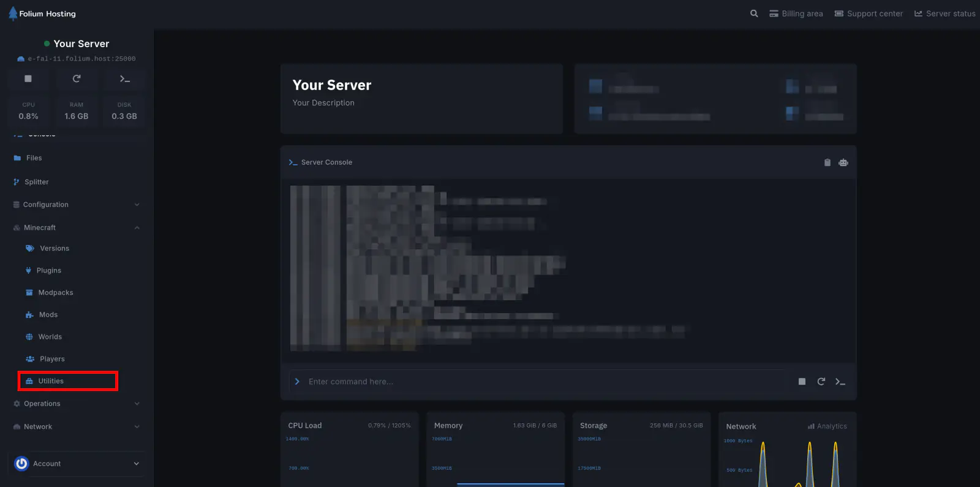The image size is (980, 487).
Task: Visit the Support center link
Action: (x=869, y=13)
